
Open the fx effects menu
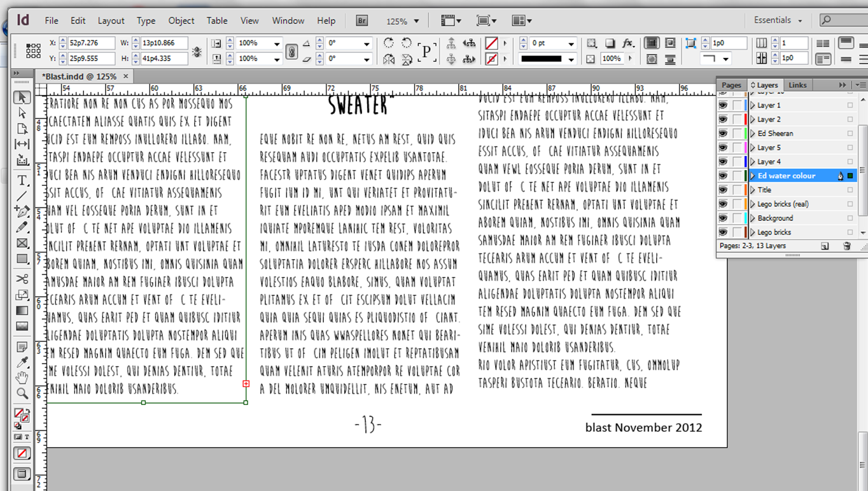tap(629, 43)
